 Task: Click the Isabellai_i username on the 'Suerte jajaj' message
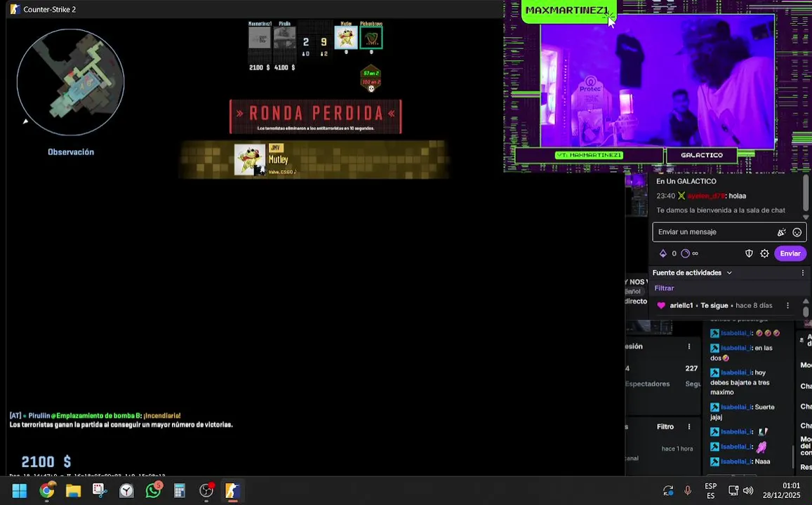click(x=736, y=408)
